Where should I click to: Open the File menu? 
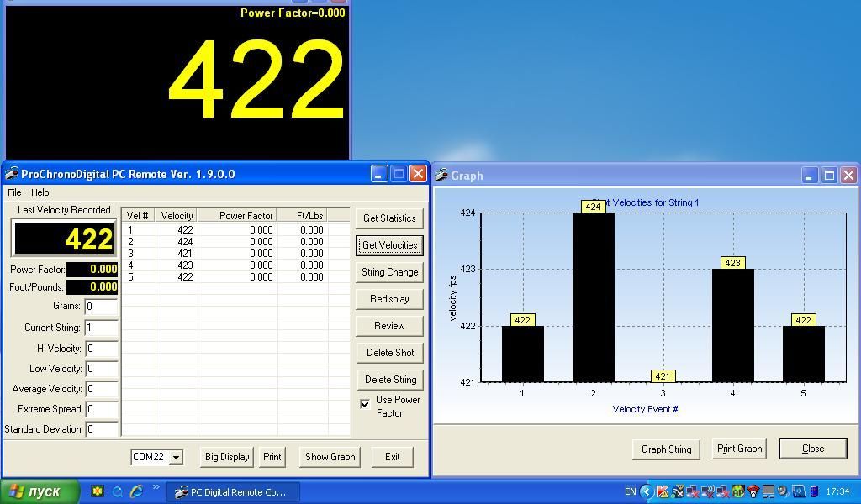click(14, 192)
